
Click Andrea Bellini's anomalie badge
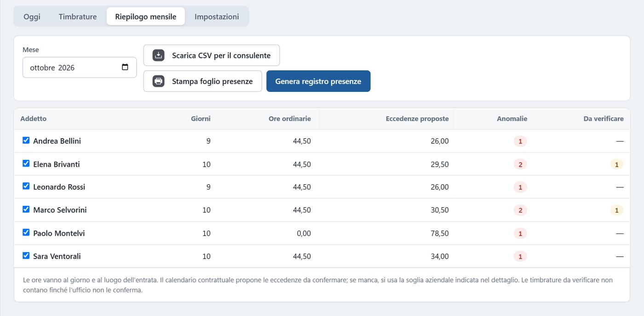point(520,141)
